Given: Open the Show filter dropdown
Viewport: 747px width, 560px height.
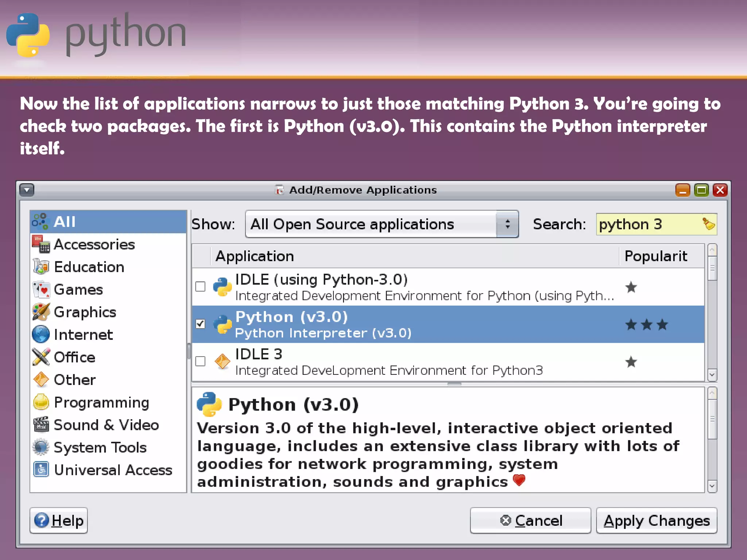Looking at the screenshot, I should [x=382, y=224].
